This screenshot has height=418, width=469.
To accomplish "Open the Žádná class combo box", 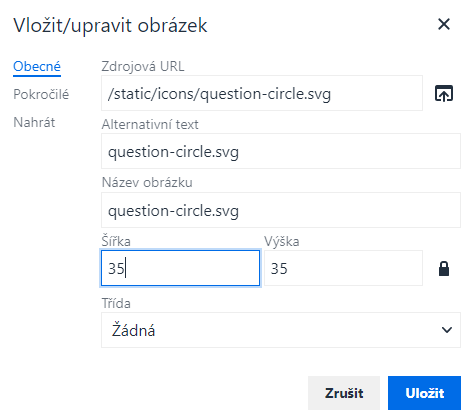I will click(x=281, y=330).
